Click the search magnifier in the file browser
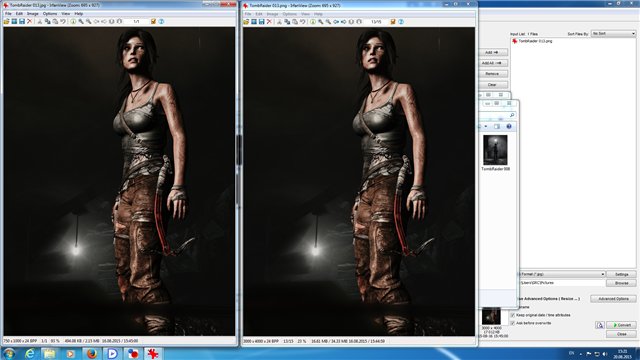640x360 pixels. point(512,115)
